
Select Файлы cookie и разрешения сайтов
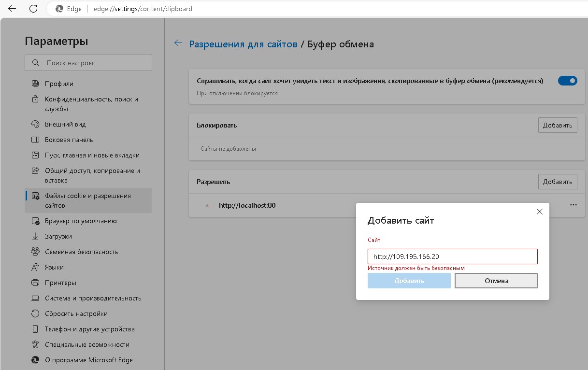[x=88, y=200]
